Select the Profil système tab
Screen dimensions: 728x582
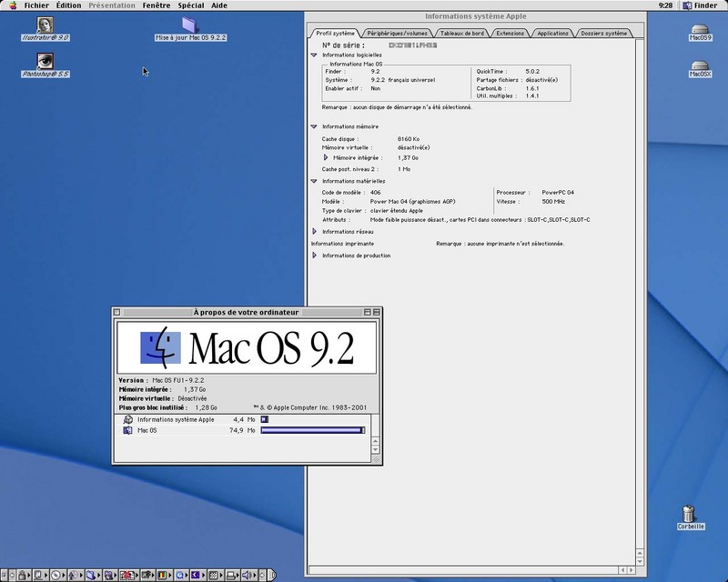click(335, 34)
